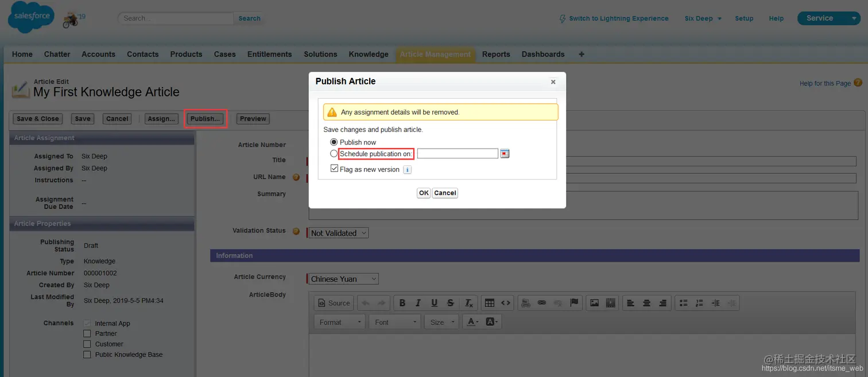Go to the Home tab
The width and height of the screenshot is (868, 377).
(22, 54)
